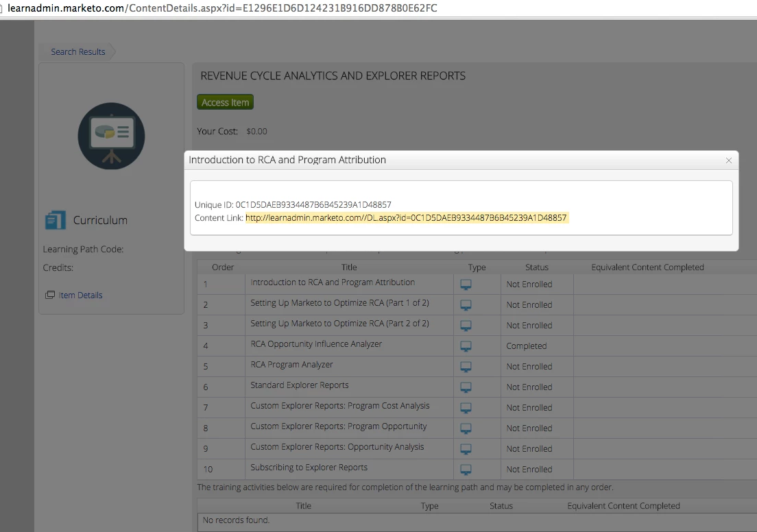The height and width of the screenshot is (532, 757).
Task: Click the No records found message
Action: point(236,520)
